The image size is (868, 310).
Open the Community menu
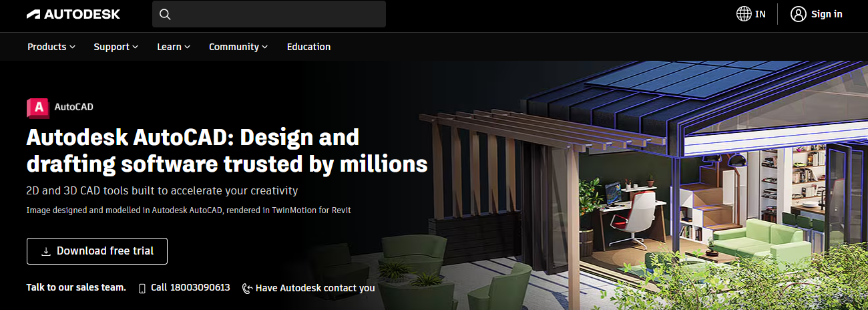click(x=238, y=47)
